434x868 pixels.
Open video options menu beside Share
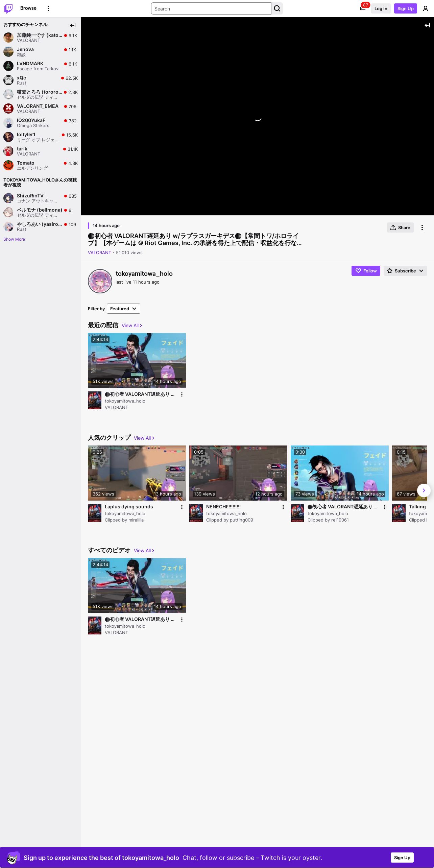pyautogui.click(x=422, y=227)
